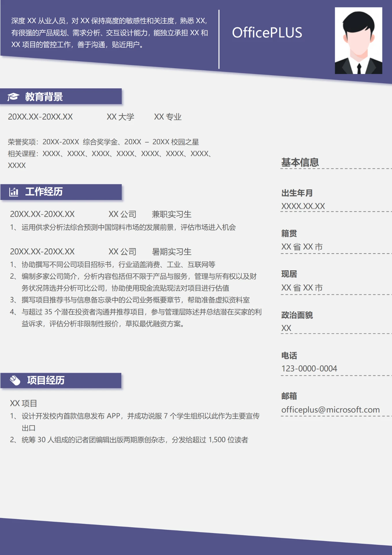Select the 工作经历 section heading
The image size is (392, 555).
(44, 192)
